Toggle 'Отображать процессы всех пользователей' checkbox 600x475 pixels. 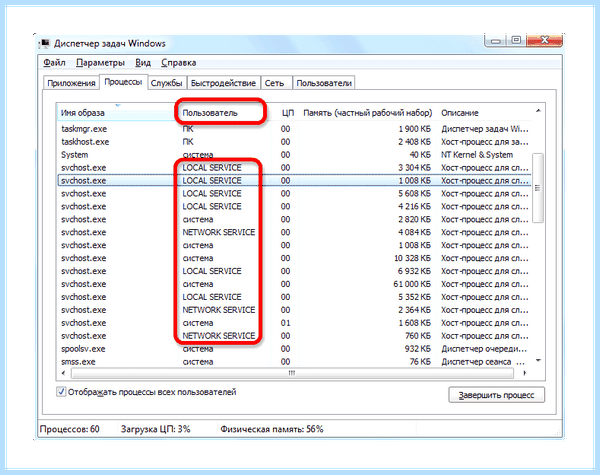61,392
